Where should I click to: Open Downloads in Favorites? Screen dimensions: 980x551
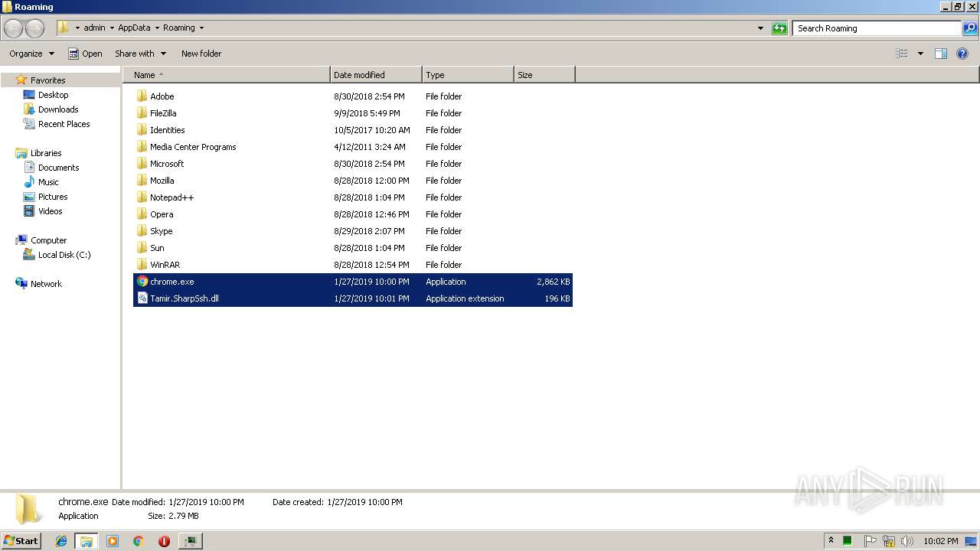coord(58,109)
